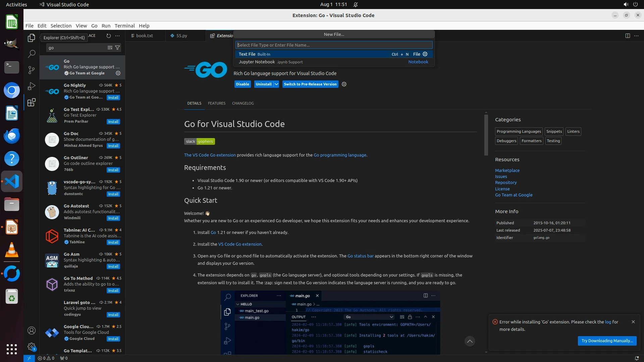Image resolution: width=644 pixels, height=362 pixels.
Task: Click Try Downloading Manually button
Action: click(607, 341)
